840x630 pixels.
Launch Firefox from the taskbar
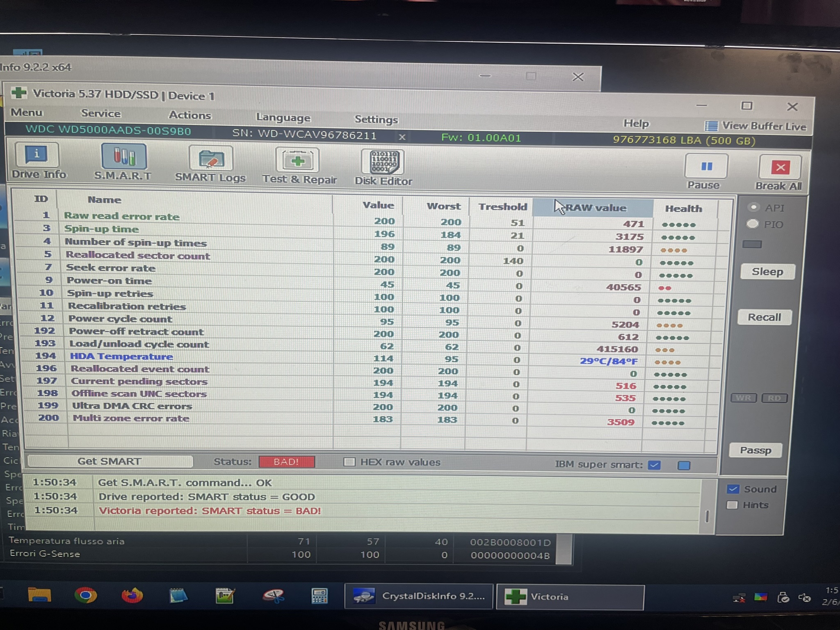pyautogui.click(x=132, y=595)
